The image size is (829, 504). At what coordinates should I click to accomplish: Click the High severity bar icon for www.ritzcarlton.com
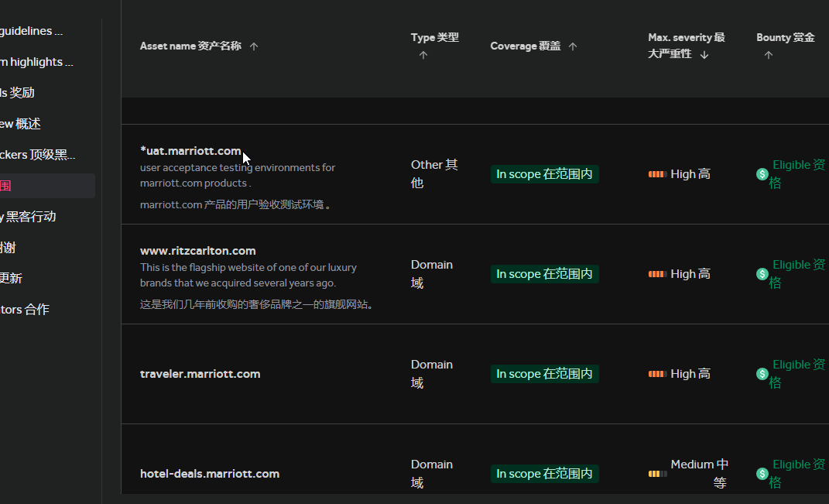658,274
